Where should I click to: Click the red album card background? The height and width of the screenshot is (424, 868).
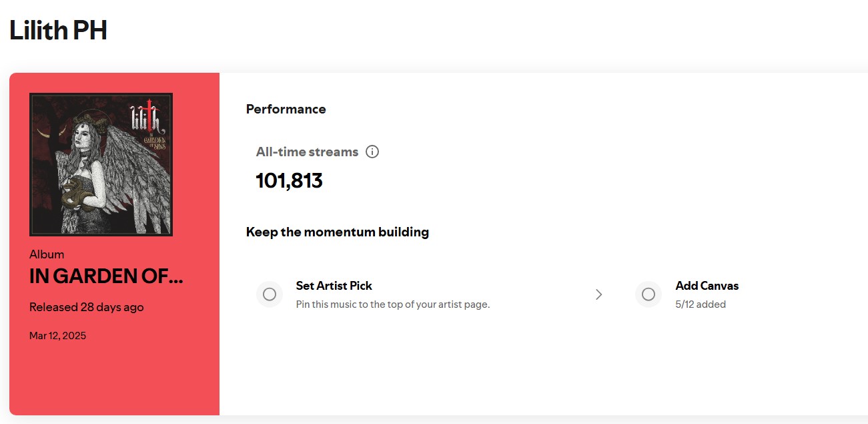114,381
